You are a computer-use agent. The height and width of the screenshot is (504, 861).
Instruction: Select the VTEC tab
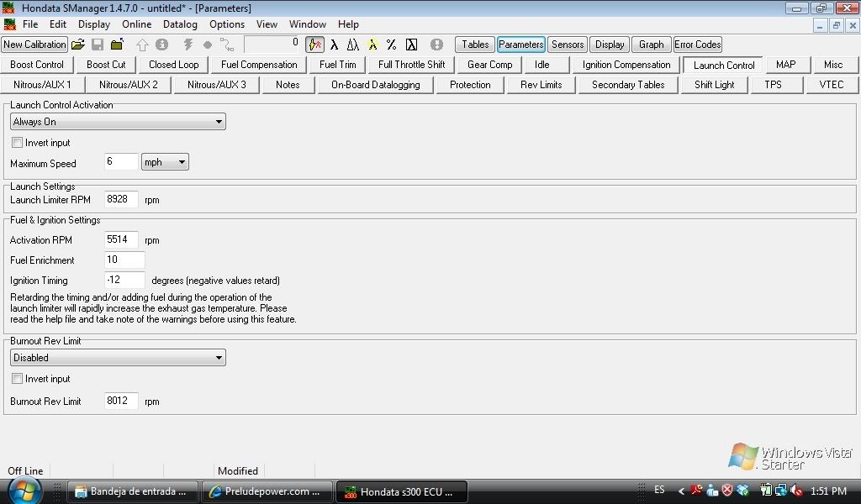click(x=832, y=85)
